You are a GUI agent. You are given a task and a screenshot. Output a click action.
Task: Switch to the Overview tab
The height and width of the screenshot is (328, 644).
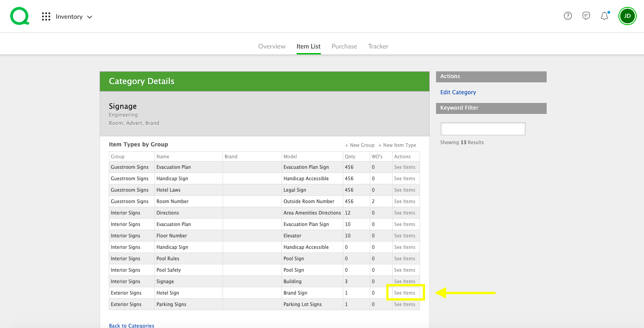tap(271, 46)
